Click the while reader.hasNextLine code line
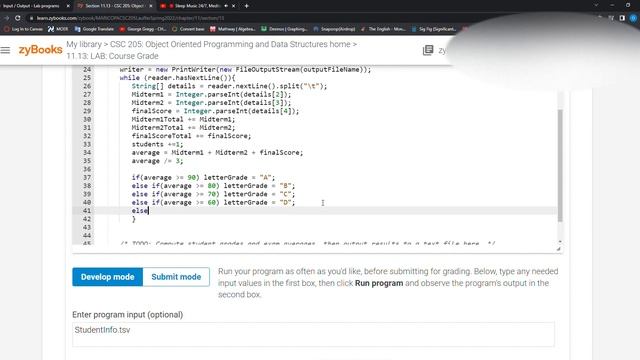Image resolution: width=640 pixels, height=360 pixels. [177, 78]
